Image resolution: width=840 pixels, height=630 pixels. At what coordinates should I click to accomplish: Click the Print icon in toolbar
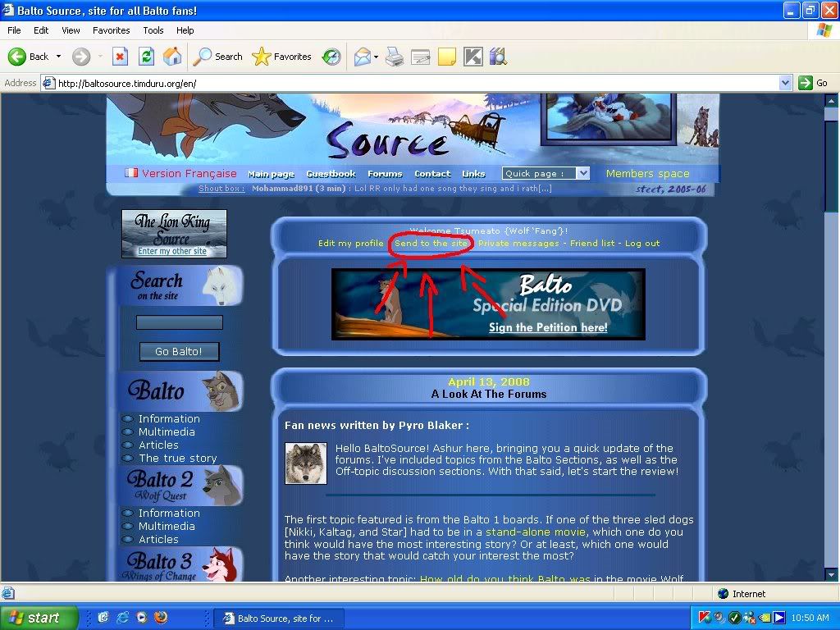pyautogui.click(x=395, y=57)
